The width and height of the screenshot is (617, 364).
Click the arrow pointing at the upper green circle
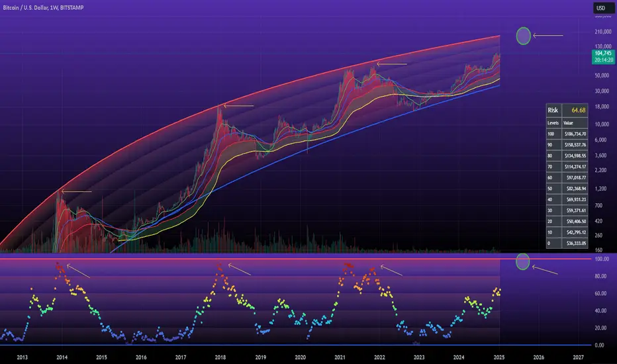[x=548, y=36]
